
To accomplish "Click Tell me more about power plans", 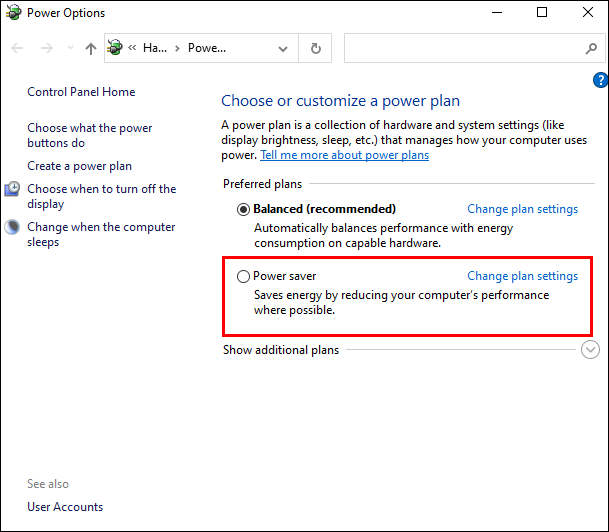I will tap(344, 156).
